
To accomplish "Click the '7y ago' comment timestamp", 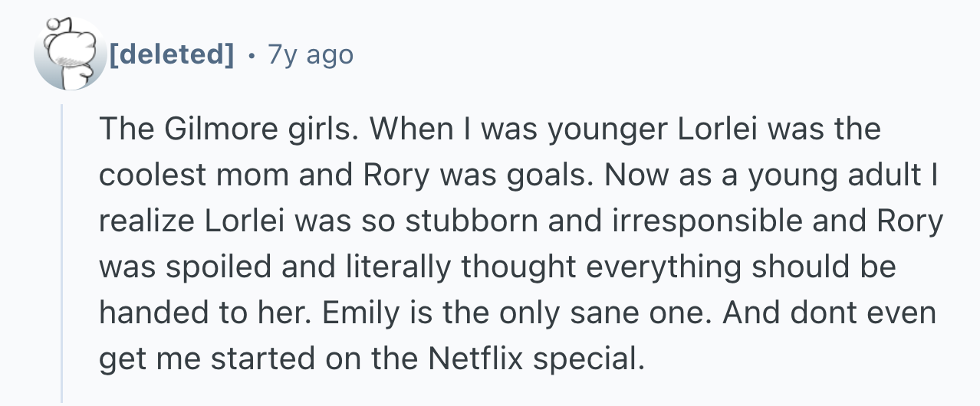I will (x=310, y=55).
